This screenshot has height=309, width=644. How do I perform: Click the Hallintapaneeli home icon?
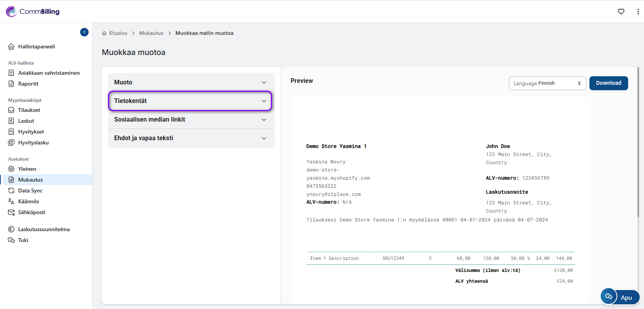point(11,46)
